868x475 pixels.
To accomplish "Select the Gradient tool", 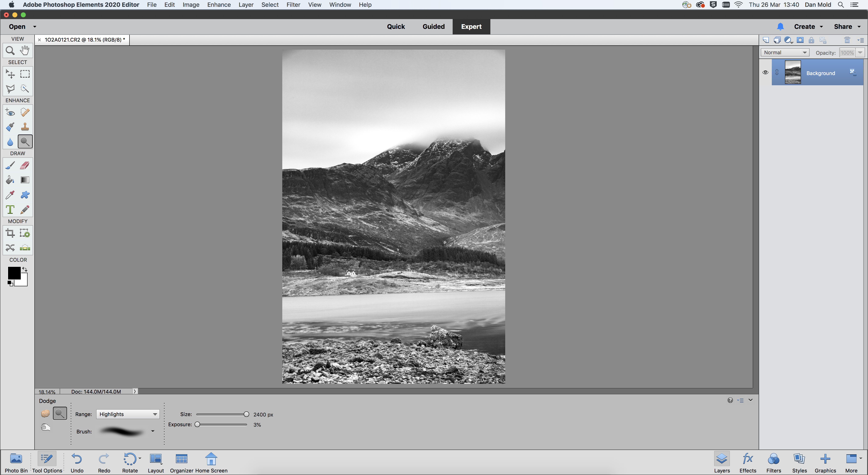I will pyautogui.click(x=25, y=180).
